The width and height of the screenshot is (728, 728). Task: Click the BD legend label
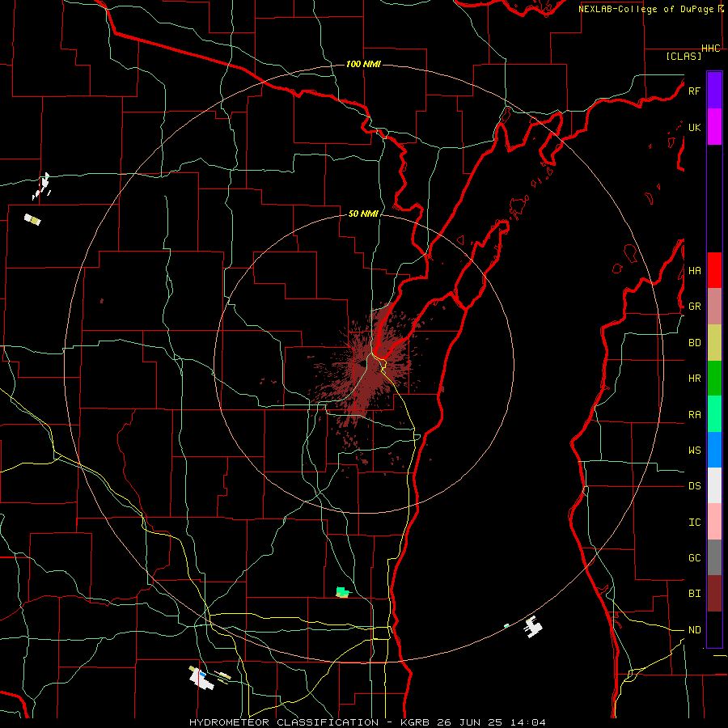pos(694,343)
